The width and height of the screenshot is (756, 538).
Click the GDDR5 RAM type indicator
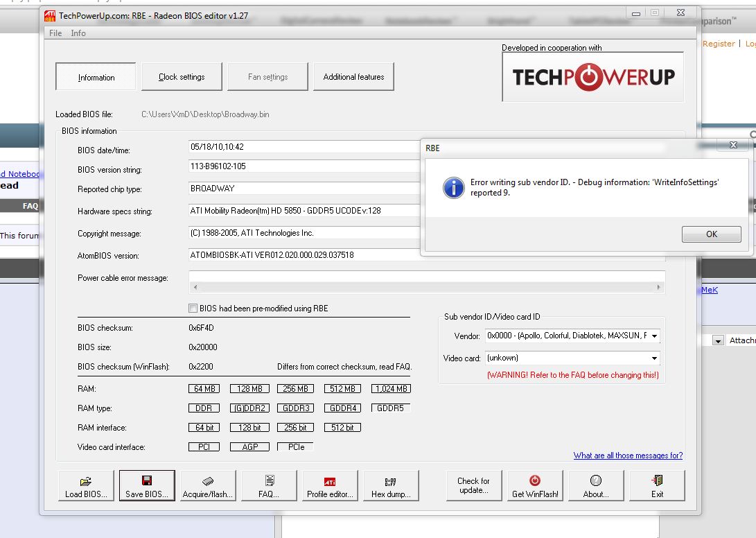click(391, 408)
